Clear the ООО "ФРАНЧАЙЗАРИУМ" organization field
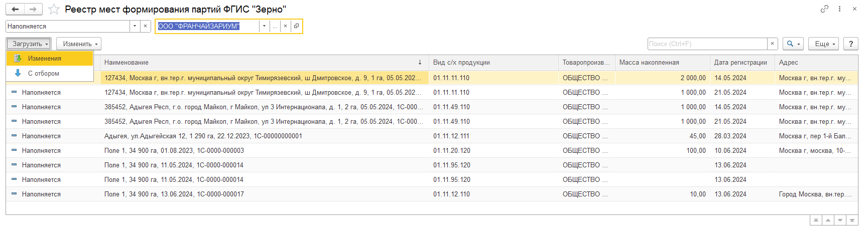Screen dimensions: 868x229 tap(285, 26)
